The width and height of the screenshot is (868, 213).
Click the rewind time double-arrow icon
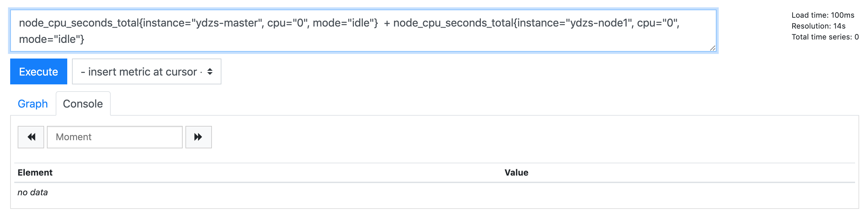31,137
